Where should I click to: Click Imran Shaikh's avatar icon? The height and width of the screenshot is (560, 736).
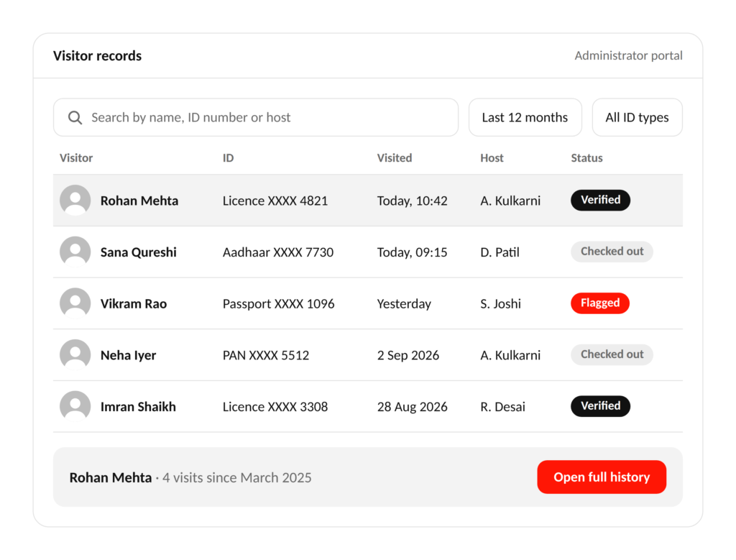tap(75, 406)
